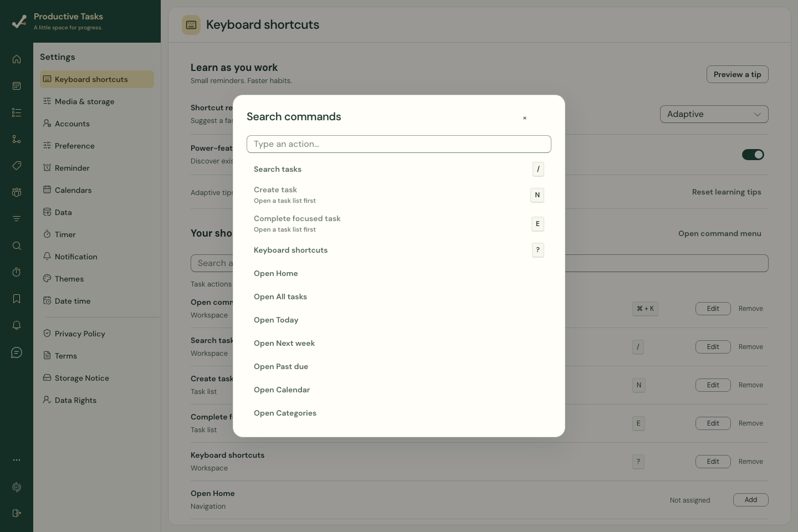Image resolution: width=798 pixels, height=532 pixels.
Task: Click Add for Open Home shortcut
Action: click(x=751, y=500)
